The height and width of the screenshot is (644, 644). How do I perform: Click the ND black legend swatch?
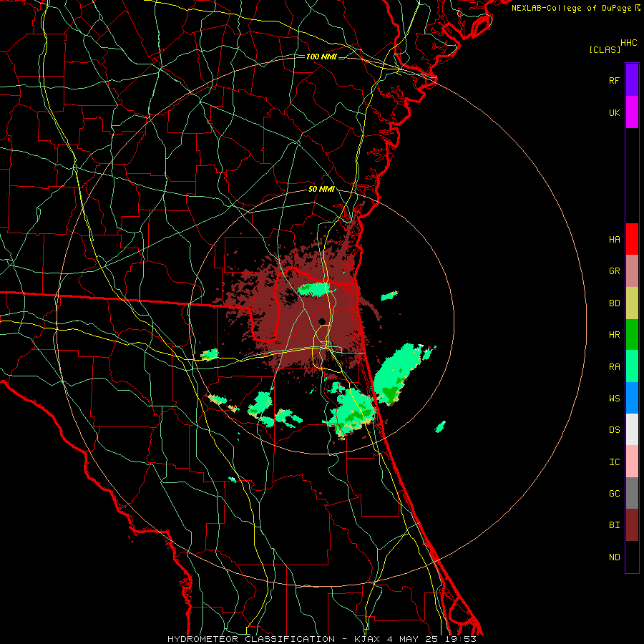coord(632,557)
